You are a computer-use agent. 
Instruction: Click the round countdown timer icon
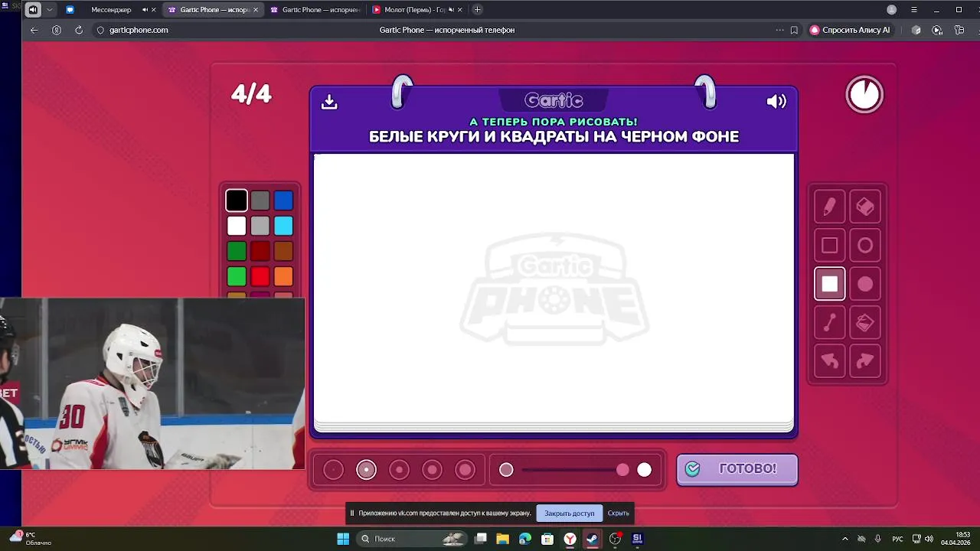(x=864, y=95)
